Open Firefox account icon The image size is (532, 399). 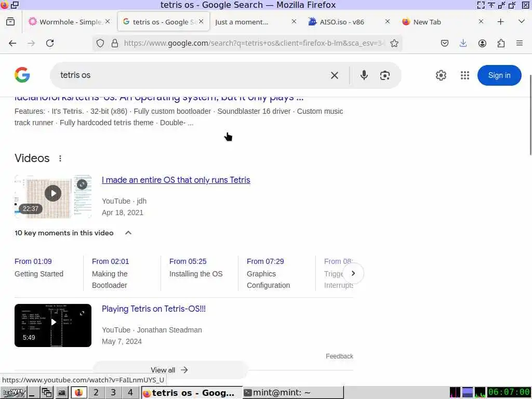tap(482, 43)
